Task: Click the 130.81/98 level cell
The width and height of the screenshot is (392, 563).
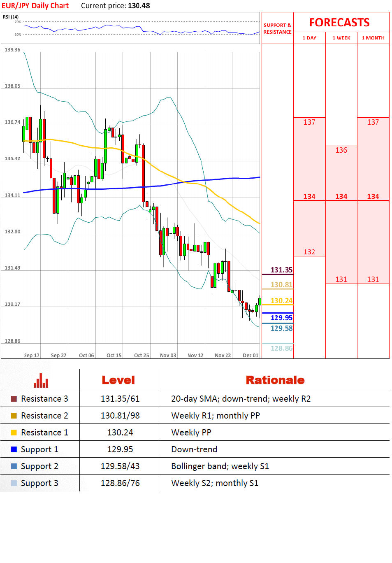Action: click(x=120, y=416)
